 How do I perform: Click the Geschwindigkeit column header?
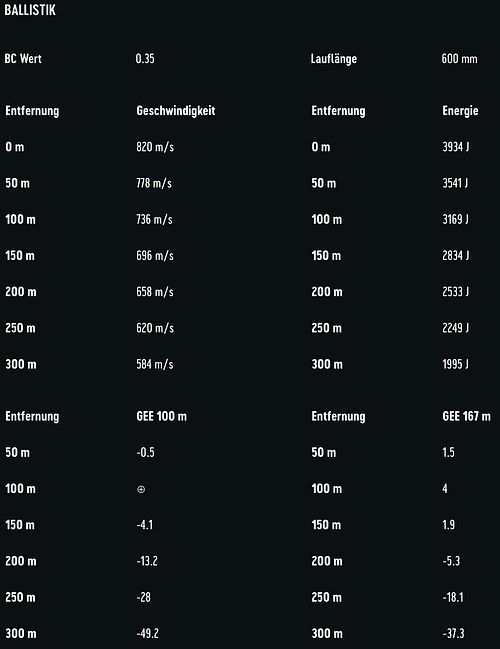[x=176, y=111]
